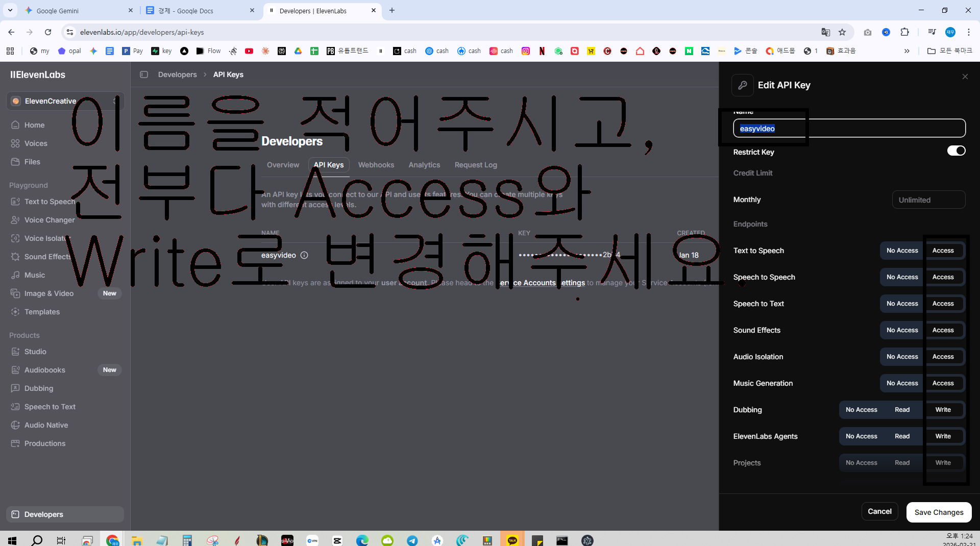
Task: Switch to Request Log tab
Action: [476, 165]
